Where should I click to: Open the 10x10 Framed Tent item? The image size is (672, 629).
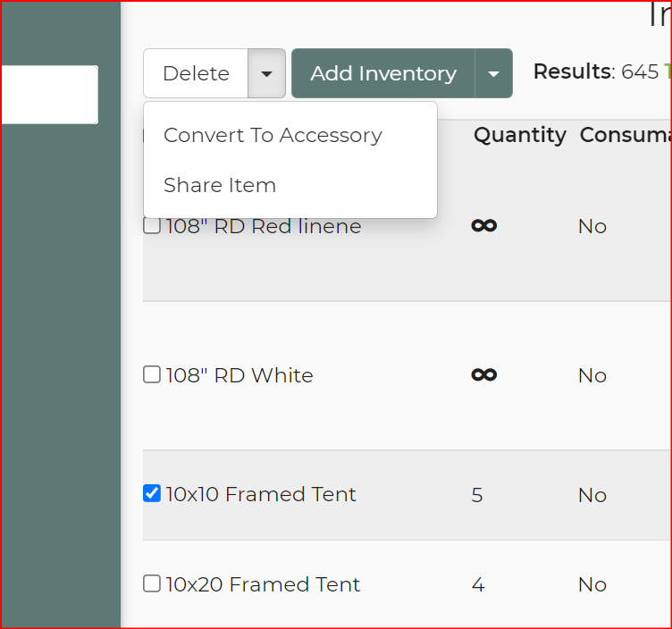click(x=261, y=494)
